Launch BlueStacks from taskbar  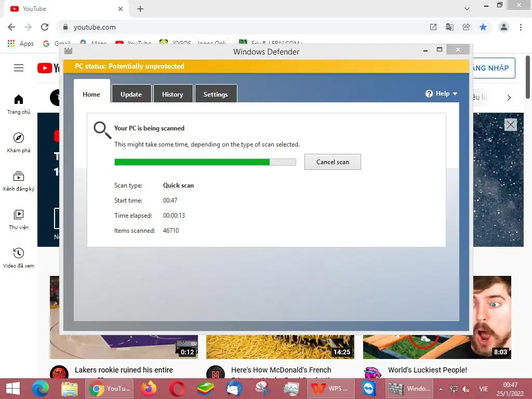(206, 389)
